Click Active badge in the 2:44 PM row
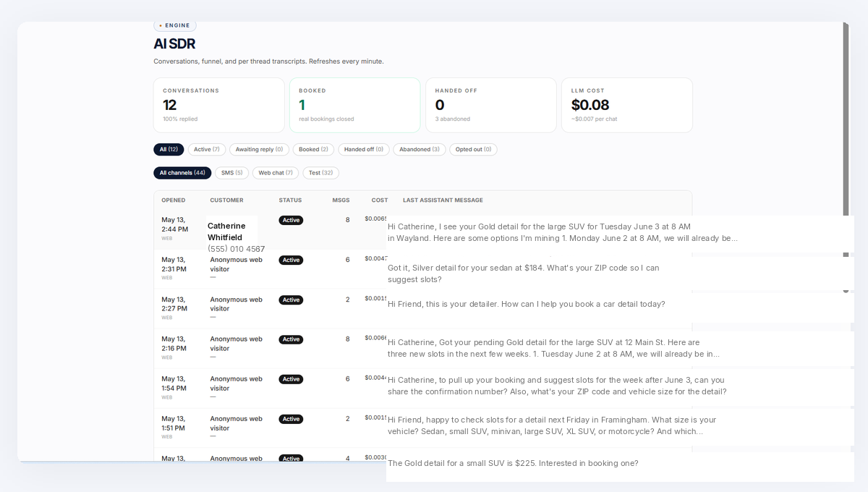 (291, 220)
